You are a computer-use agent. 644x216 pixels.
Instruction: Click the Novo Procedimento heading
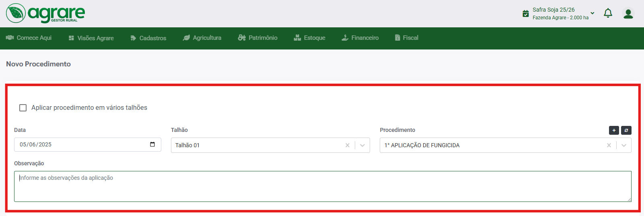[38, 64]
